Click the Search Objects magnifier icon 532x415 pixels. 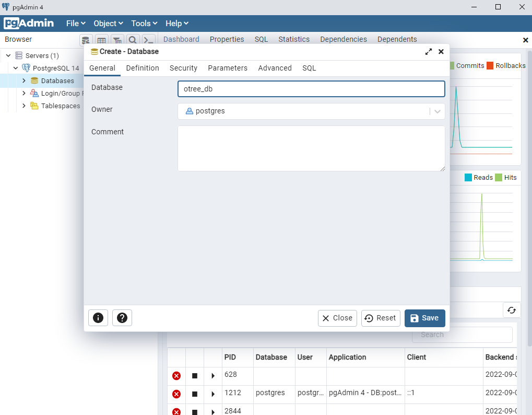pos(133,40)
